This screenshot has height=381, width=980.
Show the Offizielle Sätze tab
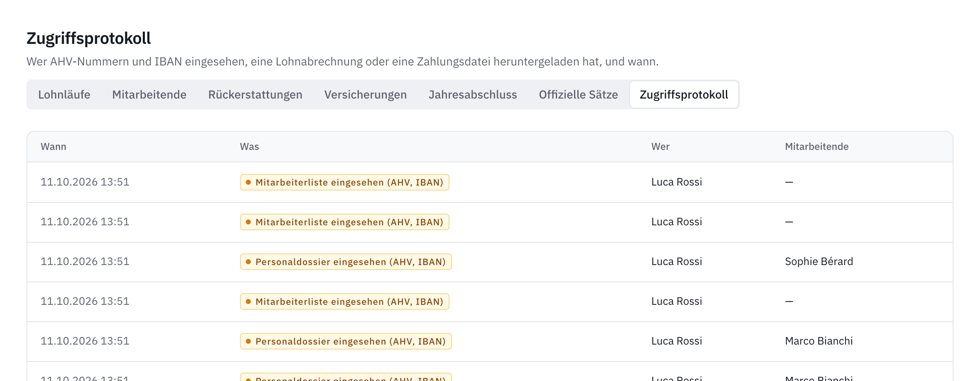578,95
